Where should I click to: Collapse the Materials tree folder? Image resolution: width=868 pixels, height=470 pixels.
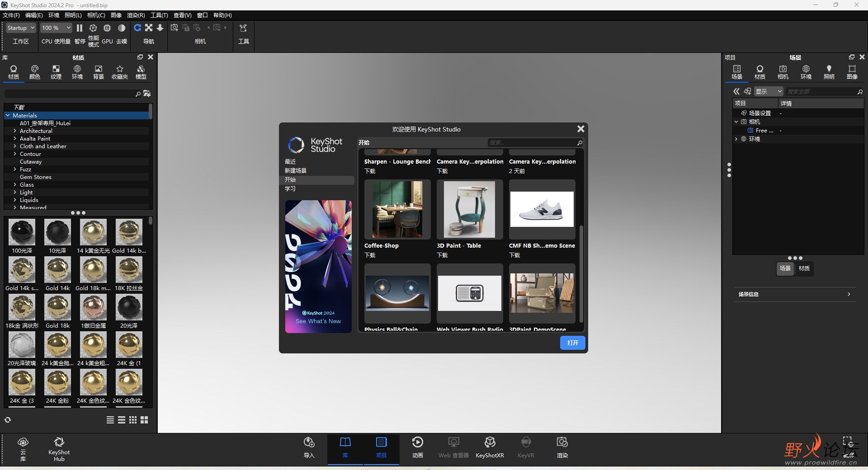click(8, 116)
